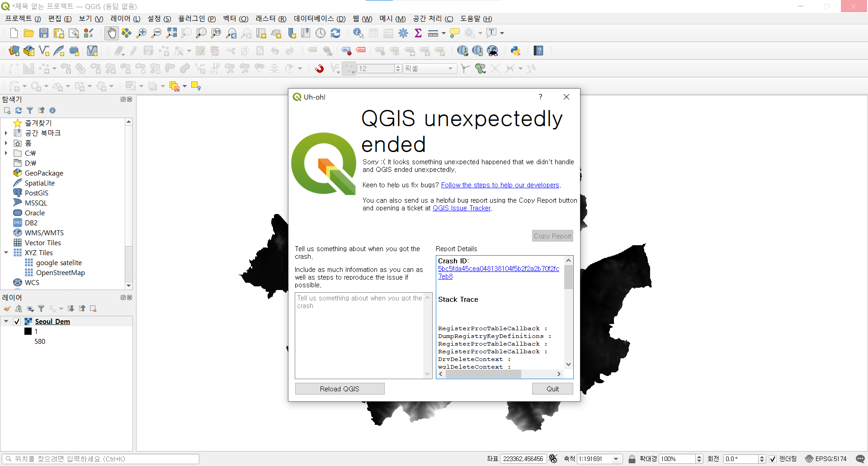Screen dimensions: 868x466
Task: Click the Refresh map icon
Action: [335, 33]
